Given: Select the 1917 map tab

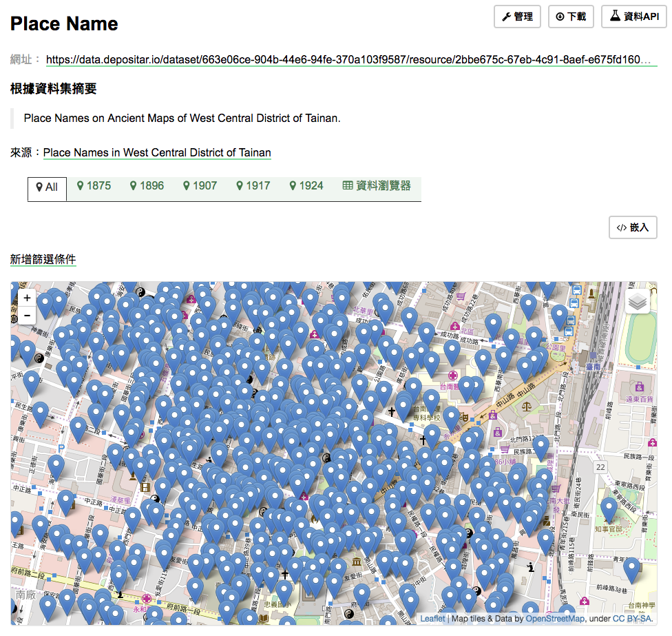Looking at the screenshot, I should [x=253, y=185].
